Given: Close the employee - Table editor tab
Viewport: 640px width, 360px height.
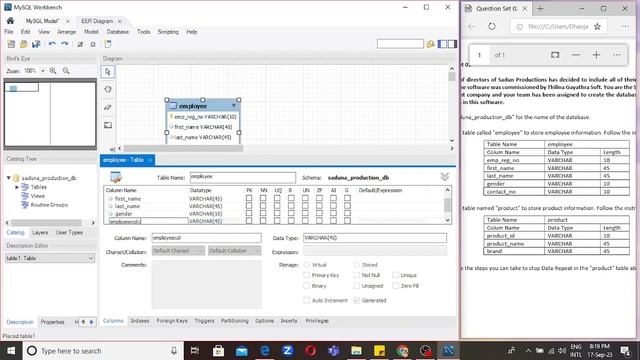Looking at the screenshot, I should click(150, 160).
